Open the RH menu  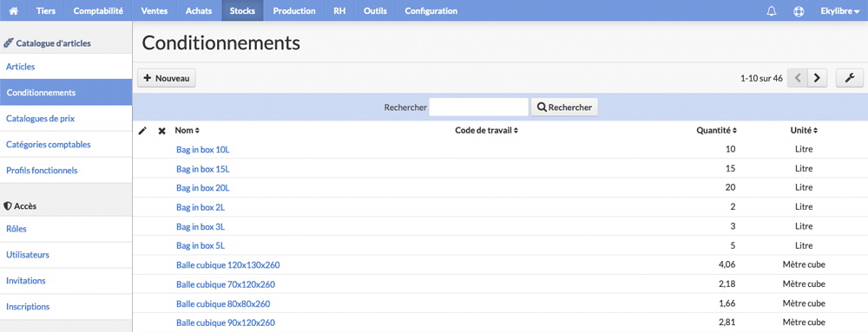coord(340,10)
